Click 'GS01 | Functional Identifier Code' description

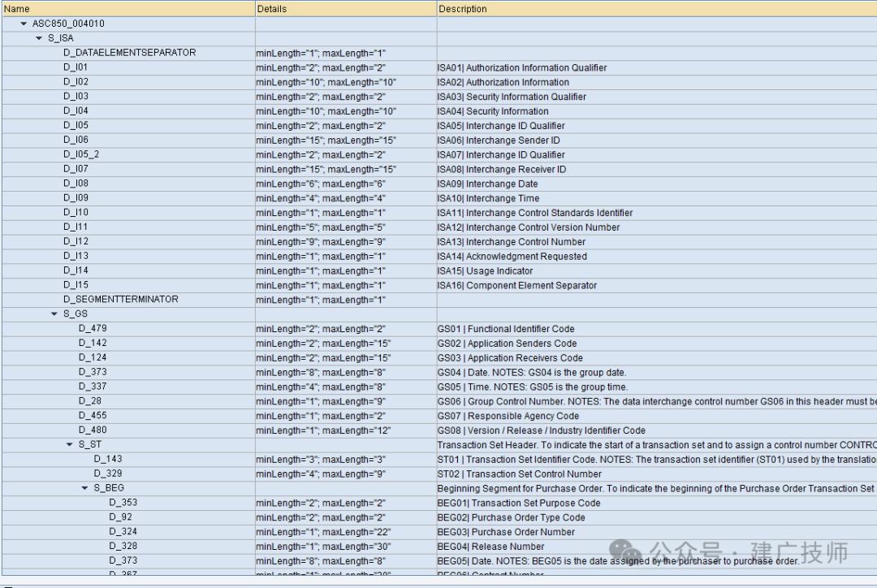pyautogui.click(x=506, y=329)
